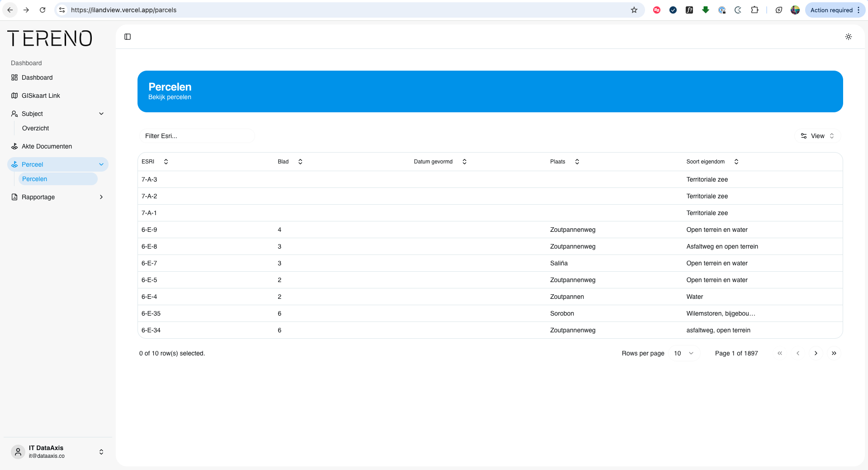This screenshot has width=868, height=470.
Task: Click the Subject user icon
Action: coord(14,114)
